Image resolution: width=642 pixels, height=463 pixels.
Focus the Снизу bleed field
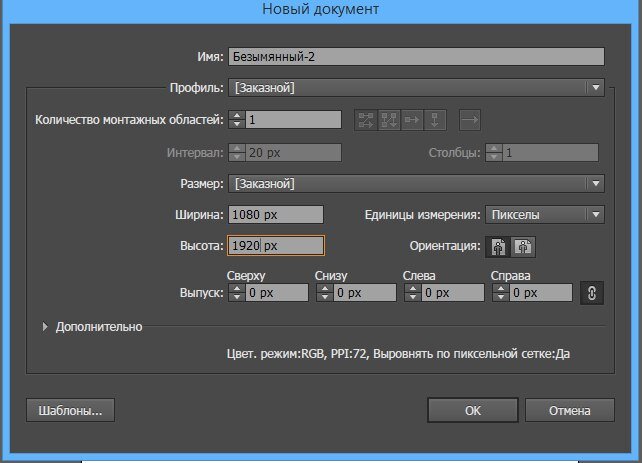(365, 293)
